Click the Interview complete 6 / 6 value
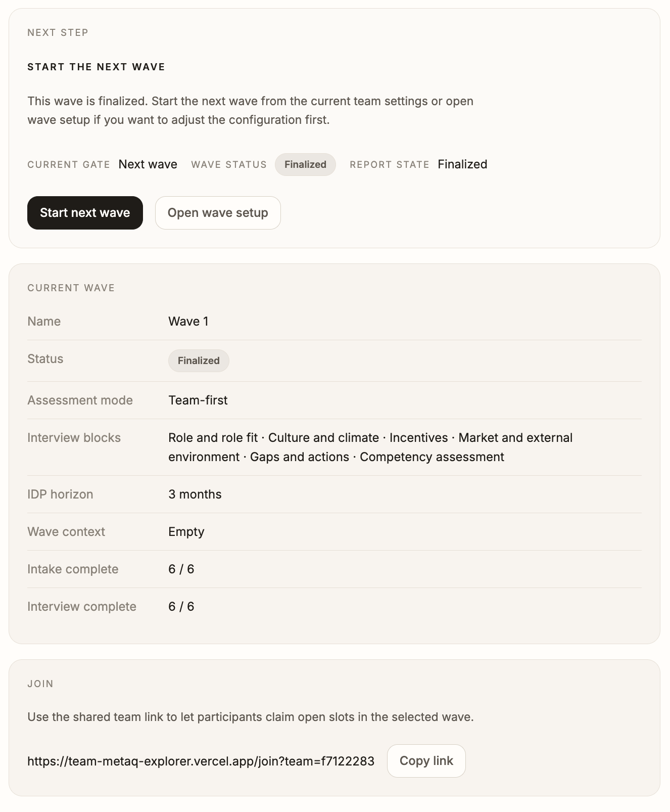The image size is (670, 812). [x=181, y=607]
